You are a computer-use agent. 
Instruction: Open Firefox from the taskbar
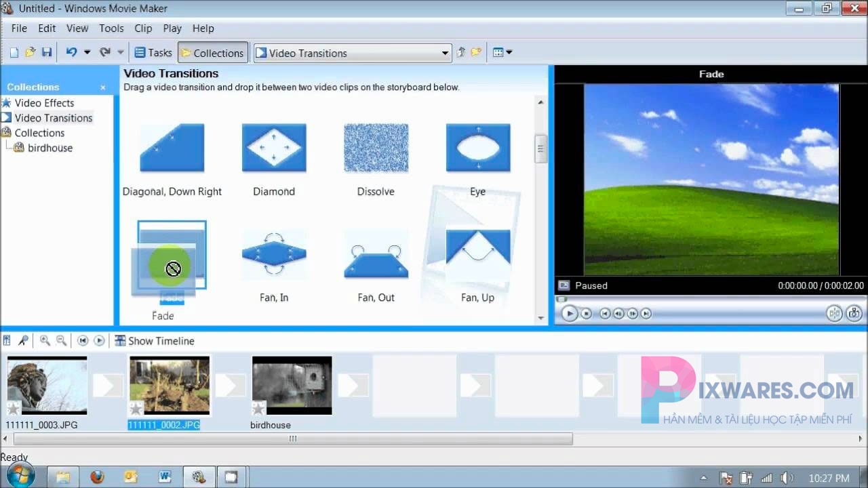pos(96,477)
